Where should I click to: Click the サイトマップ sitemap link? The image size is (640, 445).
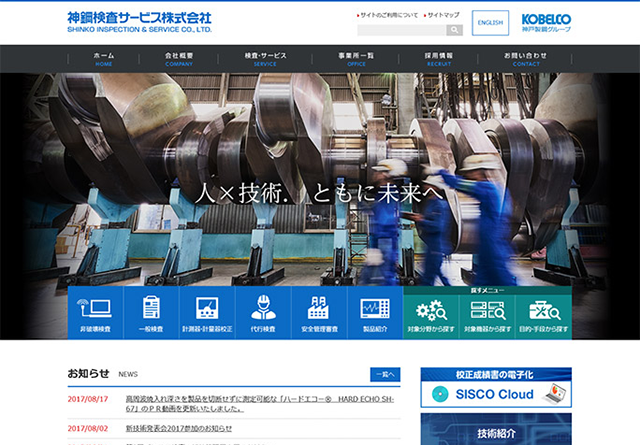(442, 15)
